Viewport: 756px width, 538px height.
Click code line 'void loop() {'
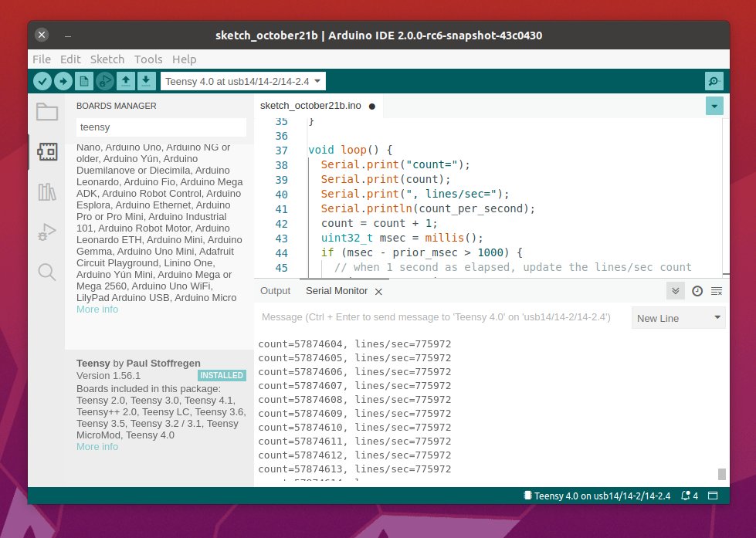click(x=350, y=150)
